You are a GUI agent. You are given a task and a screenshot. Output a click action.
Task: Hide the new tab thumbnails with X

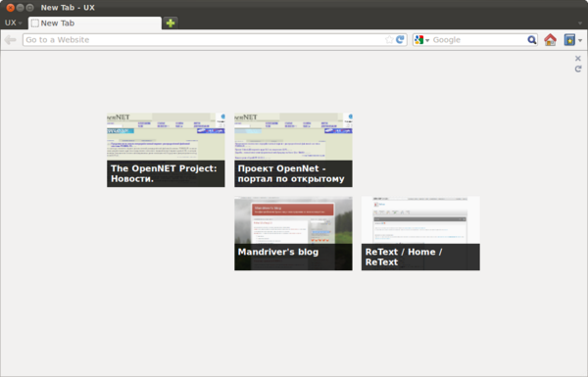tap(578, 58)
